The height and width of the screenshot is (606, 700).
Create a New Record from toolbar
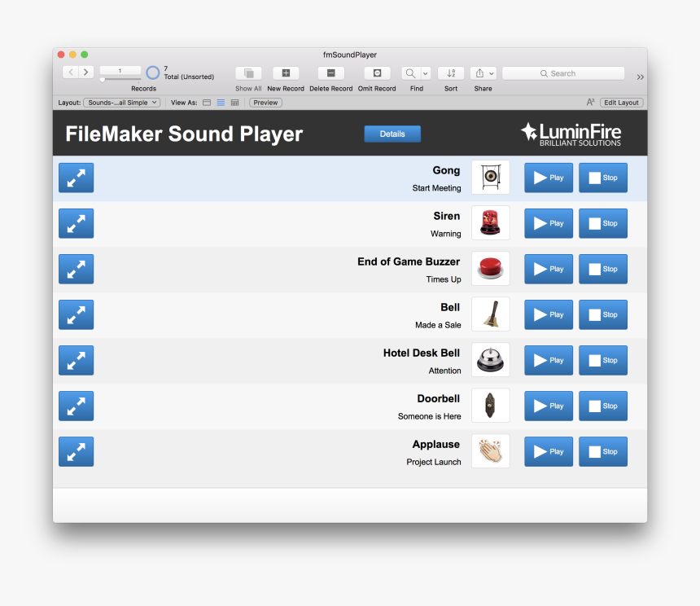pos(286,72)
